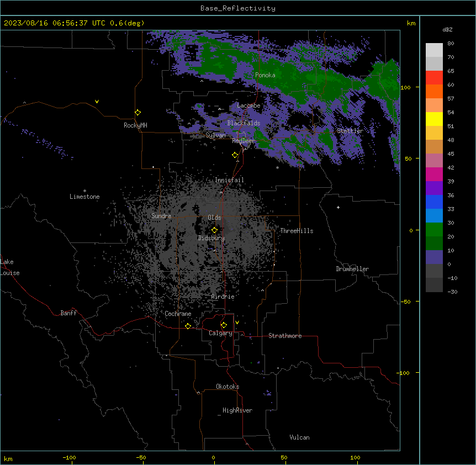Click the yellow diamond marker below RedDeer

click(235, 155)
